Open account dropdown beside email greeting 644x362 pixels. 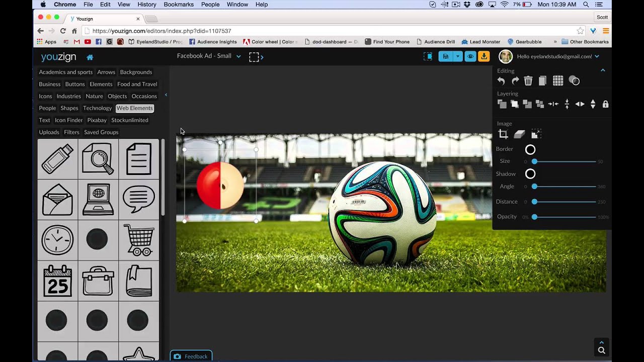(597, 56)
